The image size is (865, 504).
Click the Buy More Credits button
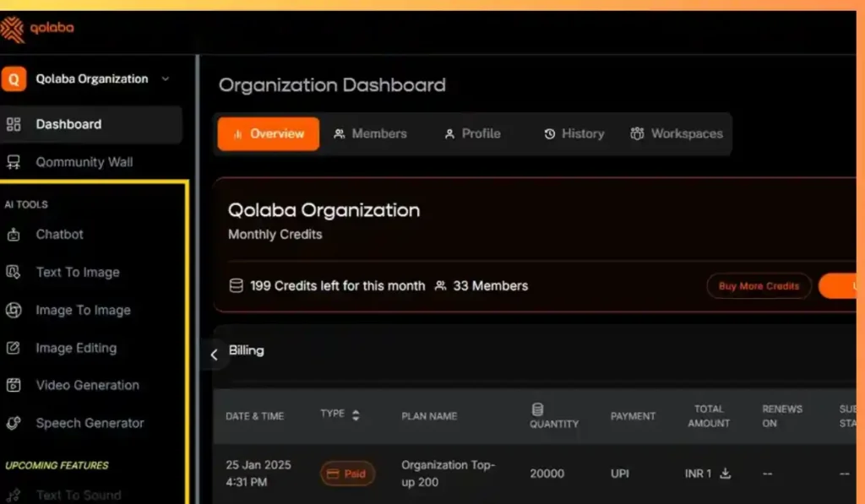point(759,286)
